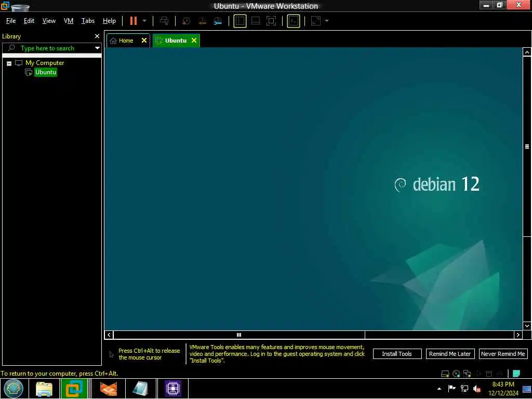Click the right arrow of the horizontal scrollbar
Image resolution: width=532 pixels, height=399 pixels.
(x=518, y=335)
